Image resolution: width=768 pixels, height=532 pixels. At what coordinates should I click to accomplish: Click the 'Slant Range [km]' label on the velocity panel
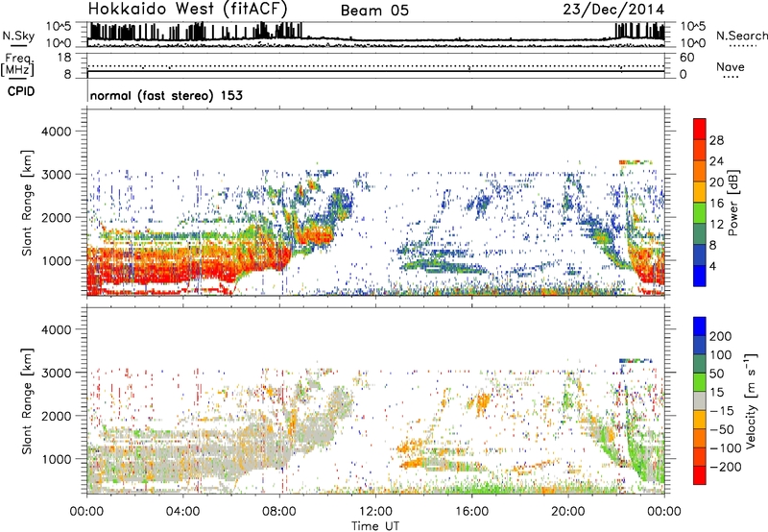tap(27, 401)
